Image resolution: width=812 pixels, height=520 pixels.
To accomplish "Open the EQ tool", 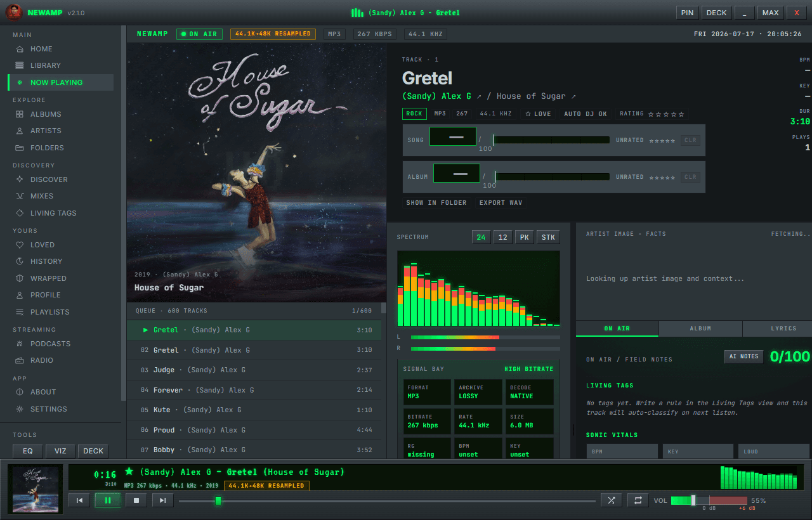I will coord(27,451).
